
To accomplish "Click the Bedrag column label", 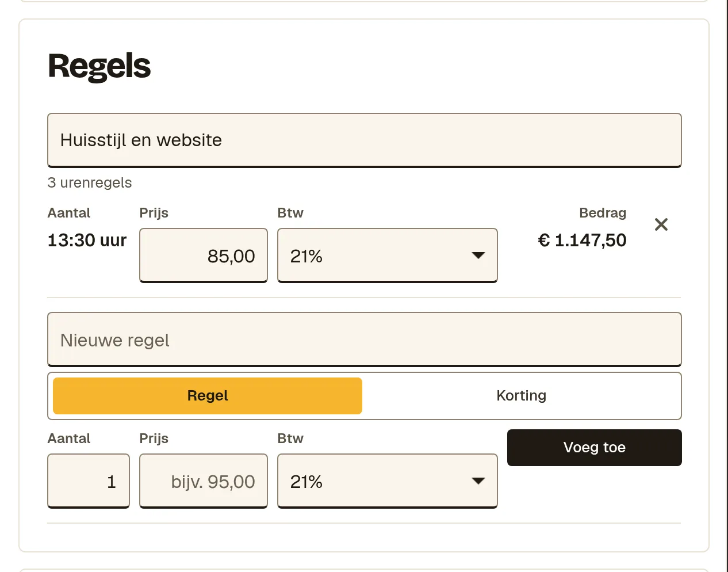I will pyautogui.click(x=603, y=213).
